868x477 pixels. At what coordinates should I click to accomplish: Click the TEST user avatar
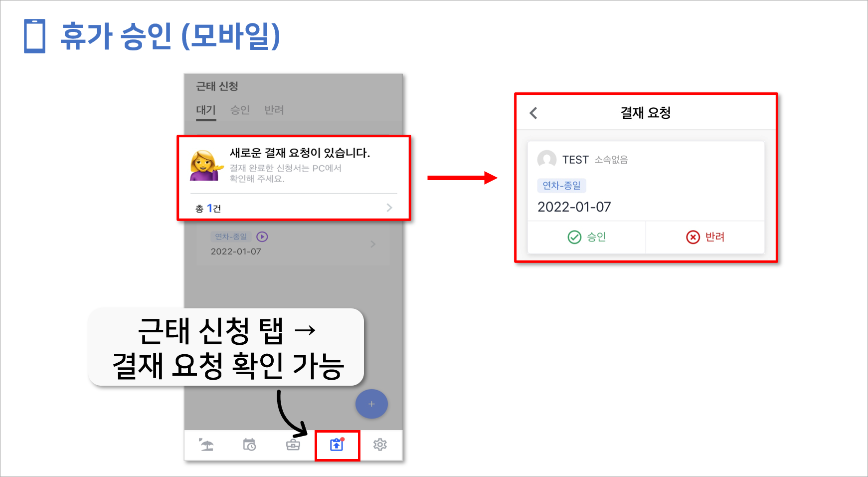pos(547,160)
